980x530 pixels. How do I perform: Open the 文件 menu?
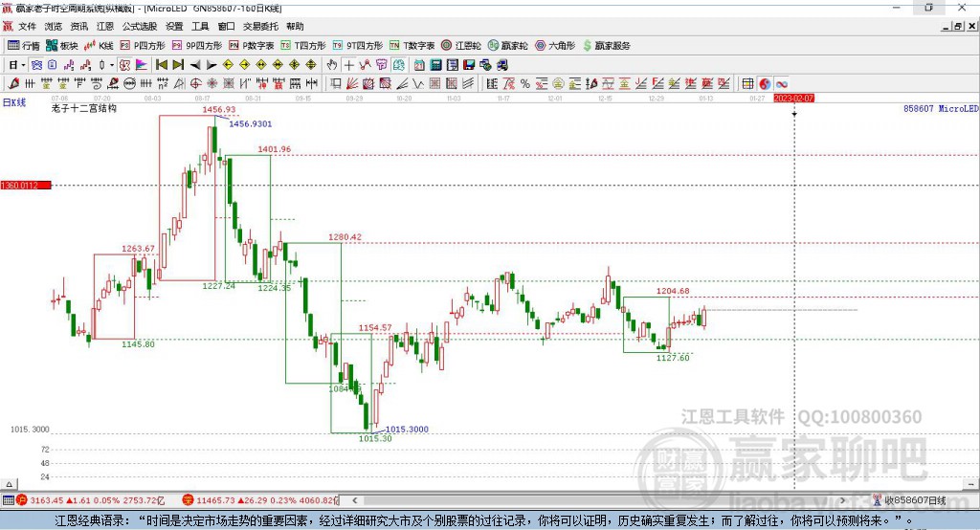click(28, 26)
